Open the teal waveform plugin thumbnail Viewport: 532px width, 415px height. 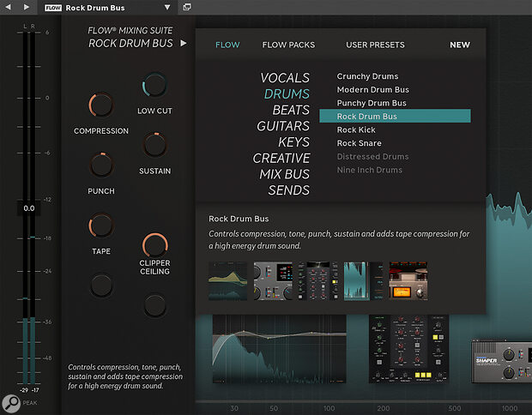tap(363, 281)
